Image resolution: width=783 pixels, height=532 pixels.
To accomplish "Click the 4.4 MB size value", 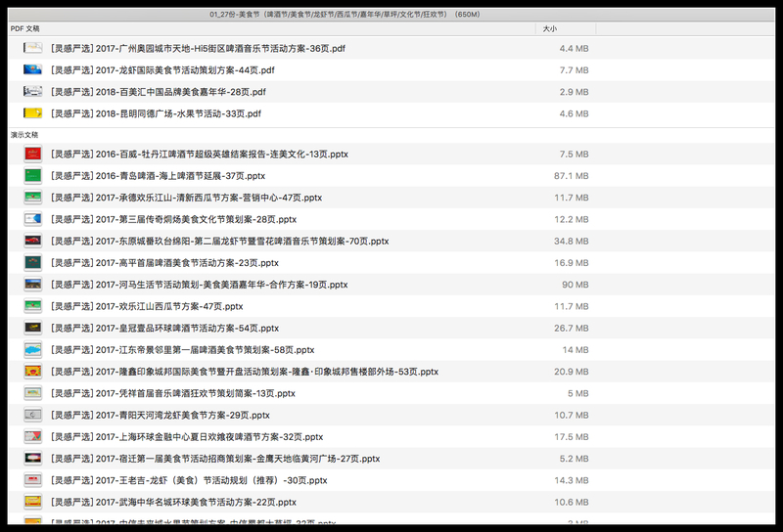I will click(x=574, y=49).
